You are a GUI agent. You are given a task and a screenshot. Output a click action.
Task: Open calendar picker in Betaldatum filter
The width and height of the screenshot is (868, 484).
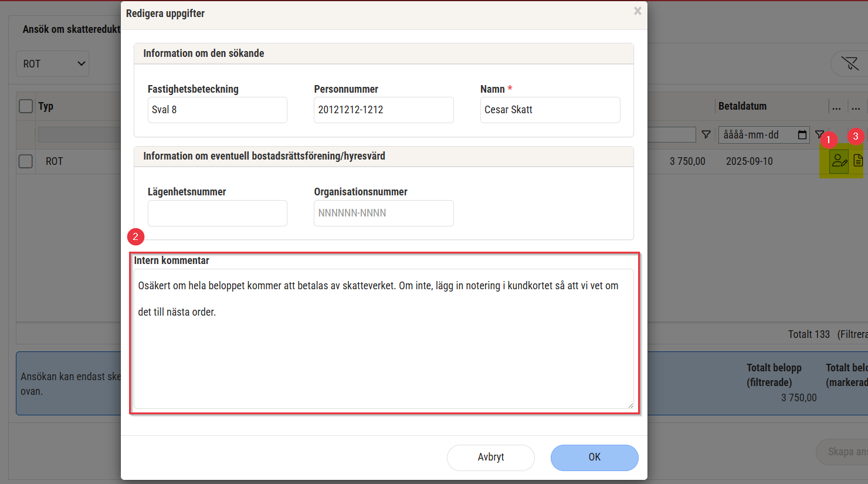(802, 135)
